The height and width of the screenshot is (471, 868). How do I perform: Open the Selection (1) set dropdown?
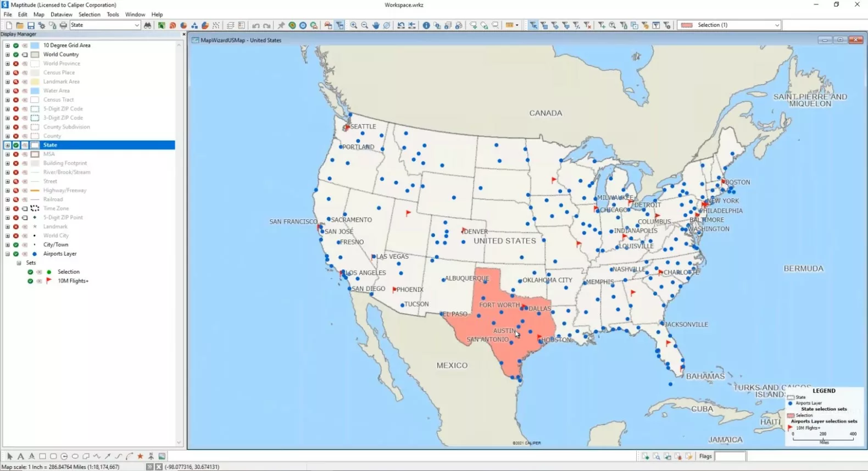777,25
